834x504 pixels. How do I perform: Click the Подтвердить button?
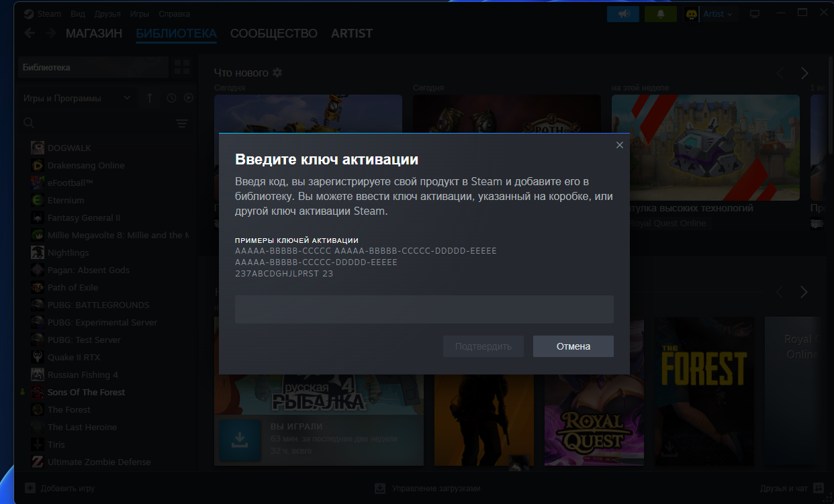coord(483,346)
